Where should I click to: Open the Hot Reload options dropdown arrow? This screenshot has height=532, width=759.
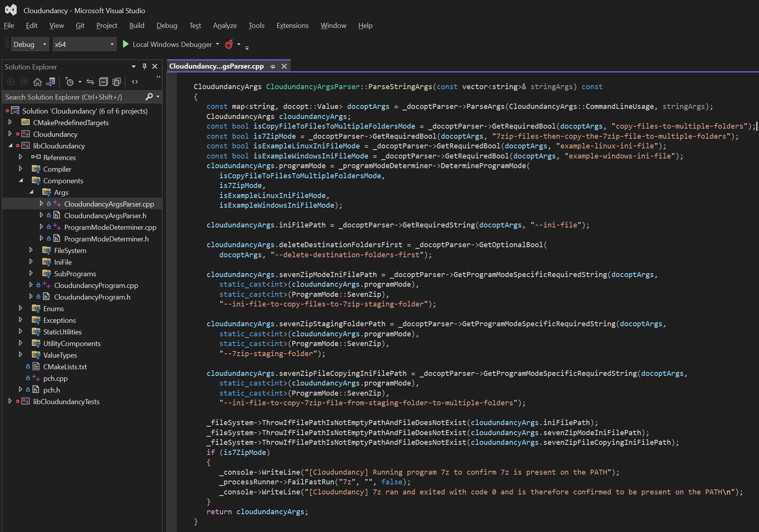tap(239, 44)
